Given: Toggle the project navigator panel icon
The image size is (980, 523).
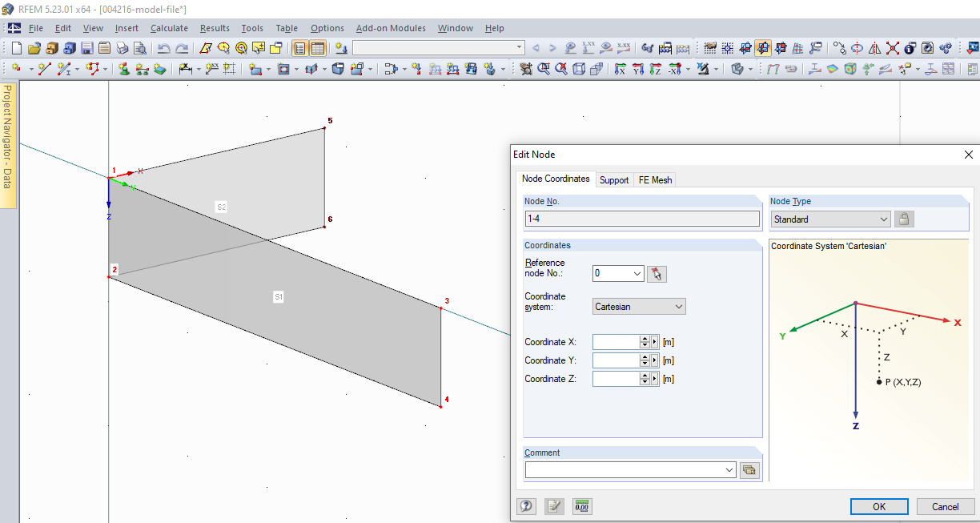Looking at the screenshot, I should pos(299,48).
